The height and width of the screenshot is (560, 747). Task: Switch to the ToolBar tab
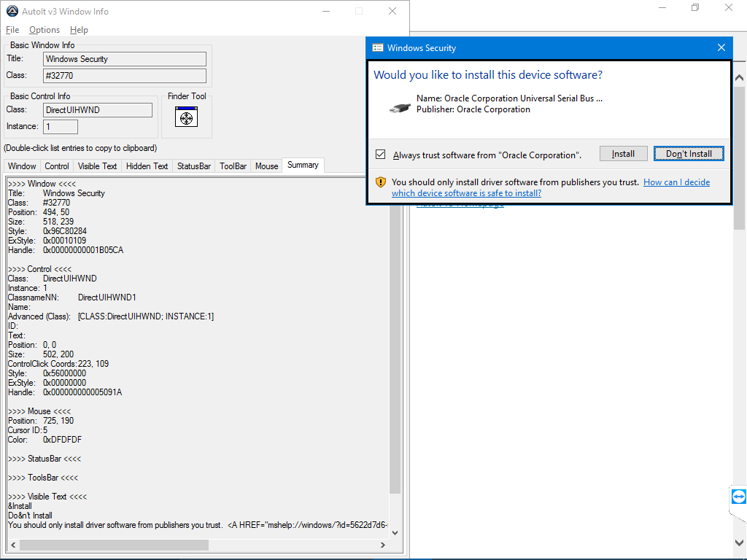tap(233, 166)
